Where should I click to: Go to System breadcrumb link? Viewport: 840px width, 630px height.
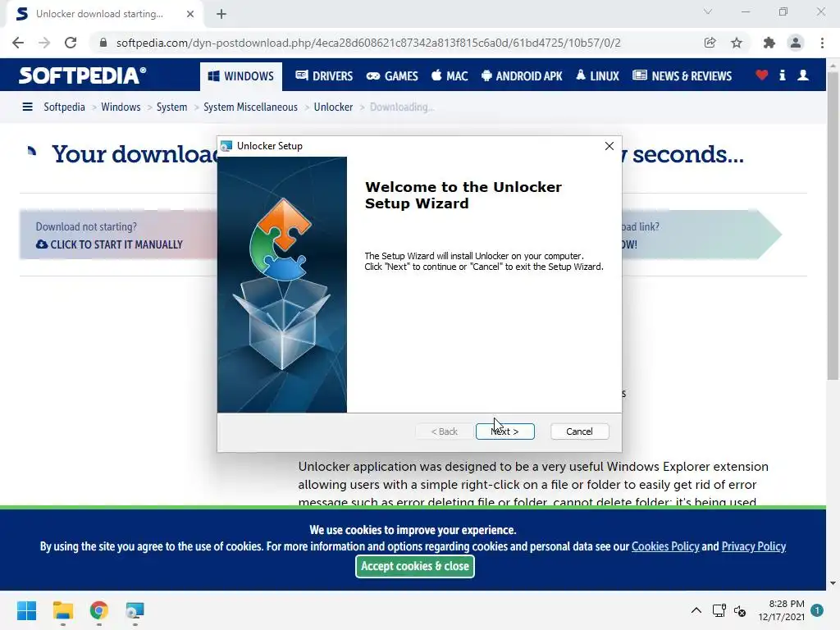[x=171, y=107]
